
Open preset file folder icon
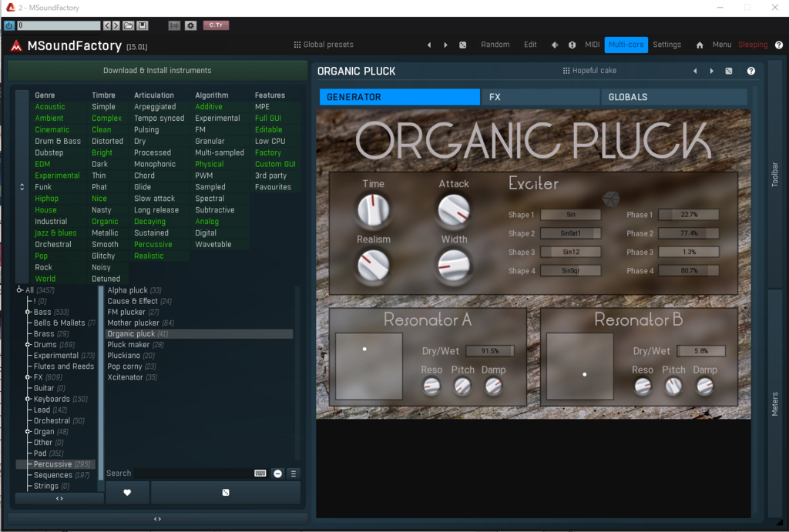tap(129, 25)
